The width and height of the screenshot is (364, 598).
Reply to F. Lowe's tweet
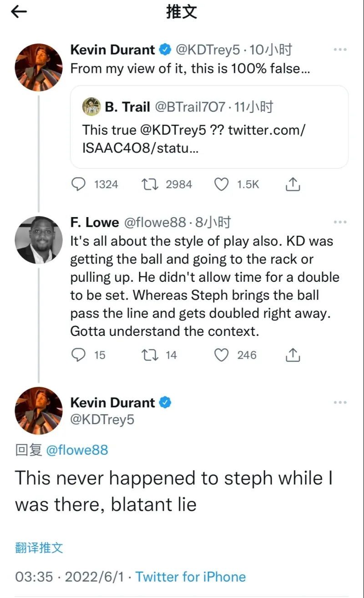(x=79, y=355)
